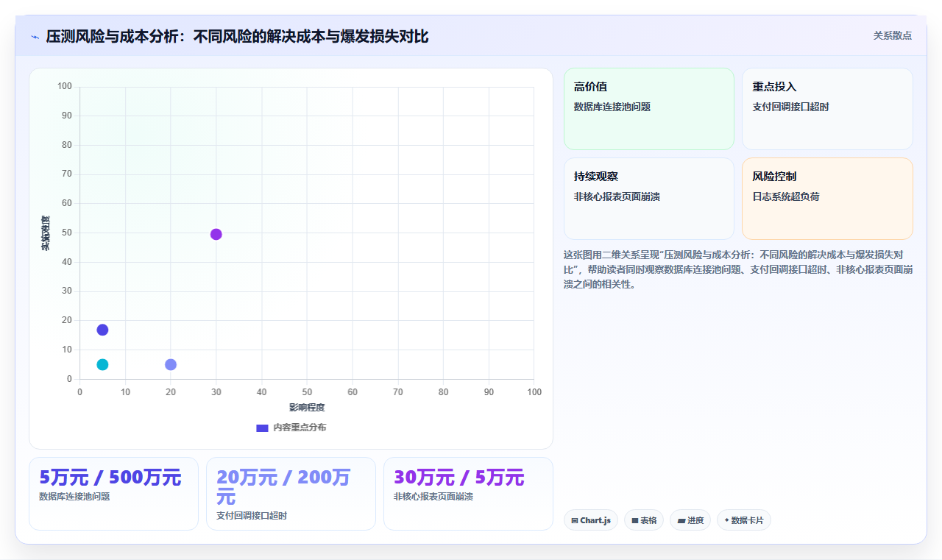This screenshot has width=942, height=560.
Task: Select the 5万元 / 500万元 data card
Action: click(x=113, y=494)
